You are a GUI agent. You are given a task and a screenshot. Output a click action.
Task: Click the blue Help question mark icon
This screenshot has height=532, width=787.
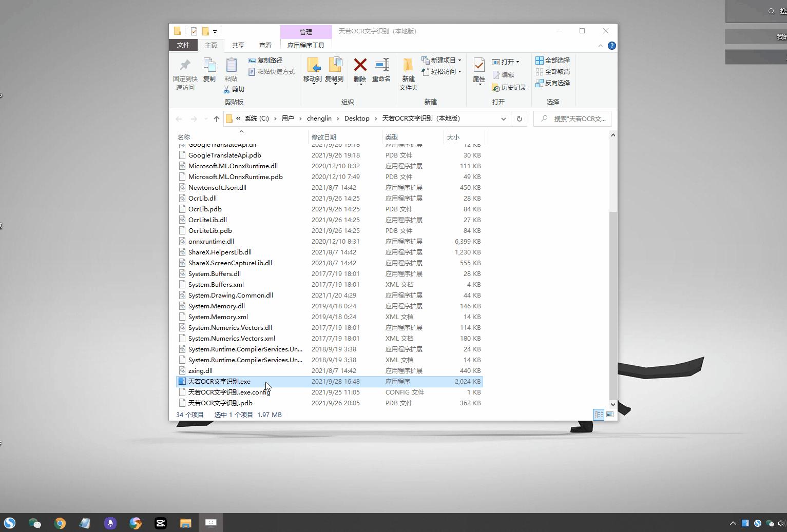(611, 46)
